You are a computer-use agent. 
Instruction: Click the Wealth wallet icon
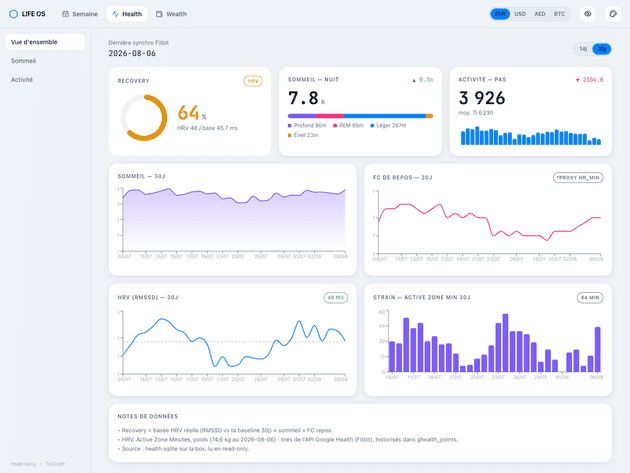click(159, 14)
